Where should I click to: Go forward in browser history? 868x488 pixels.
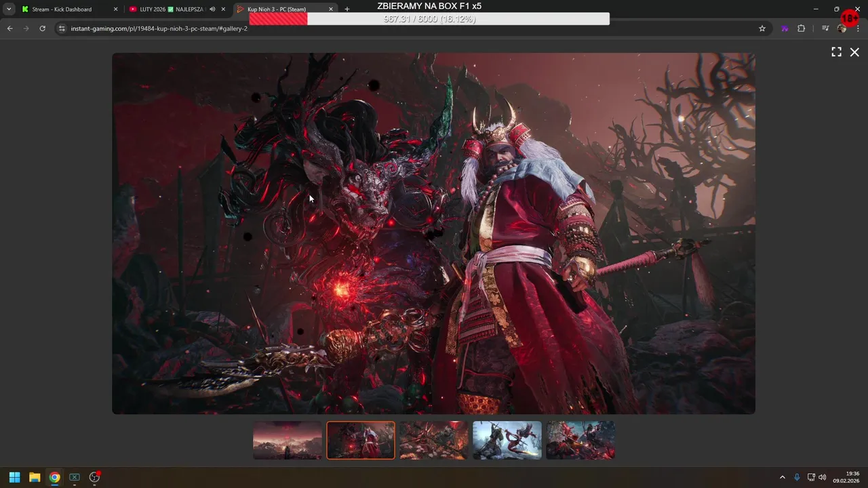point(26,28)
